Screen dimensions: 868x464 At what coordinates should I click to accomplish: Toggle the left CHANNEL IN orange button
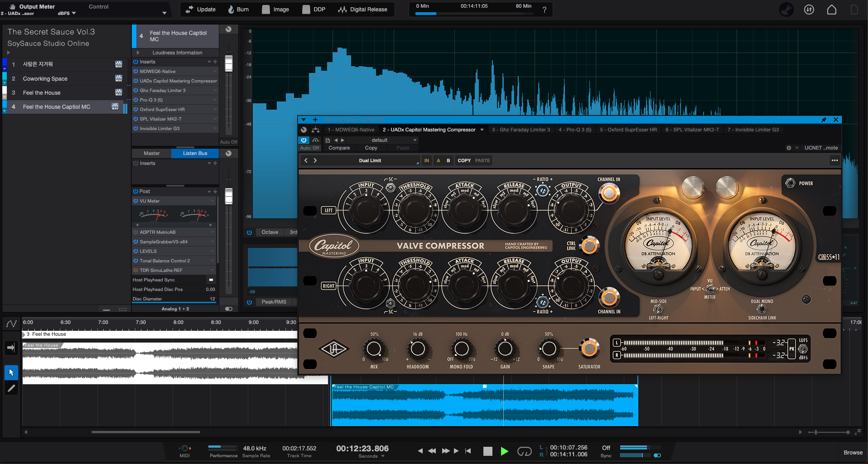609,193
